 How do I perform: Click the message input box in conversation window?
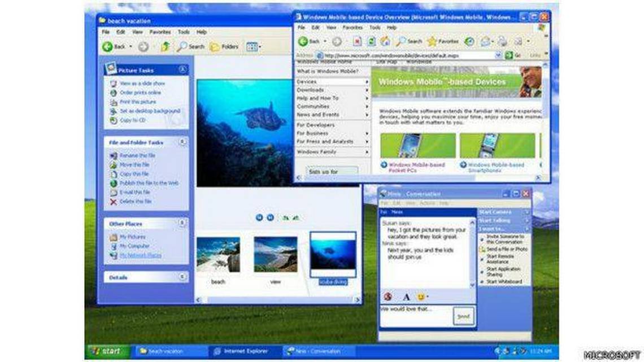[416, 316]
